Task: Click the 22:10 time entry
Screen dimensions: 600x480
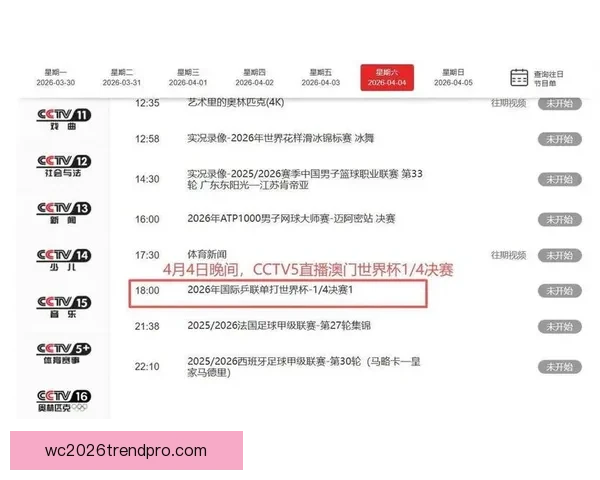Action: pos(147,367)
